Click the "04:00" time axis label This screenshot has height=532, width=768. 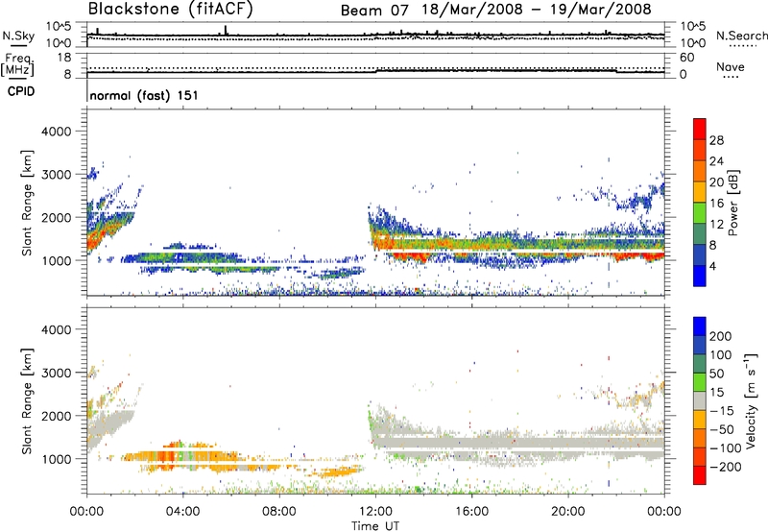point(182,512)
